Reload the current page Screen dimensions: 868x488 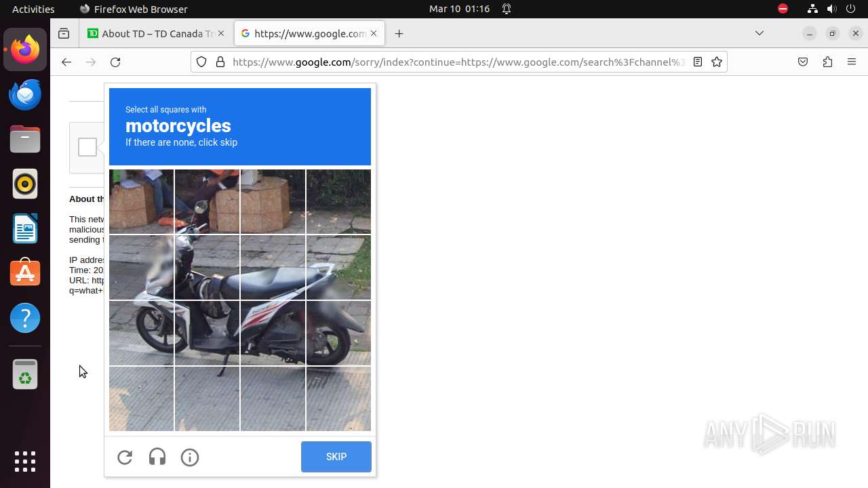point(115,62)
